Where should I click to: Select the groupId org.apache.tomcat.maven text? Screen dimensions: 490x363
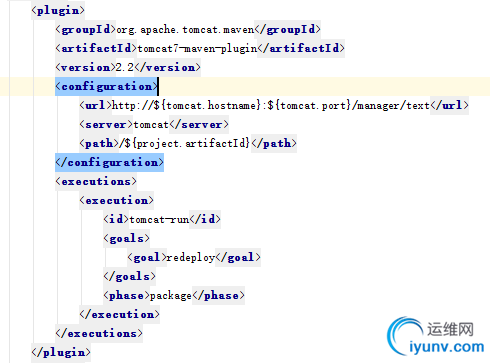pos(185,30)
